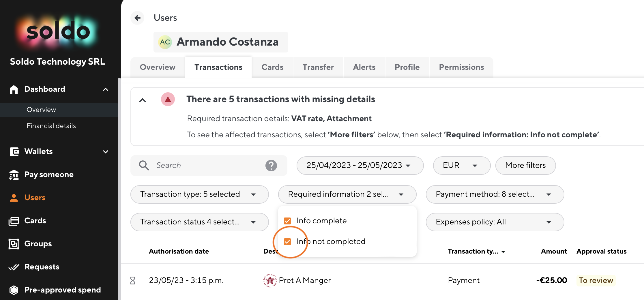Uncheck the Info complete checkbox
The image size is (644, 300).
pyautogui.click(x=287, y=220)
